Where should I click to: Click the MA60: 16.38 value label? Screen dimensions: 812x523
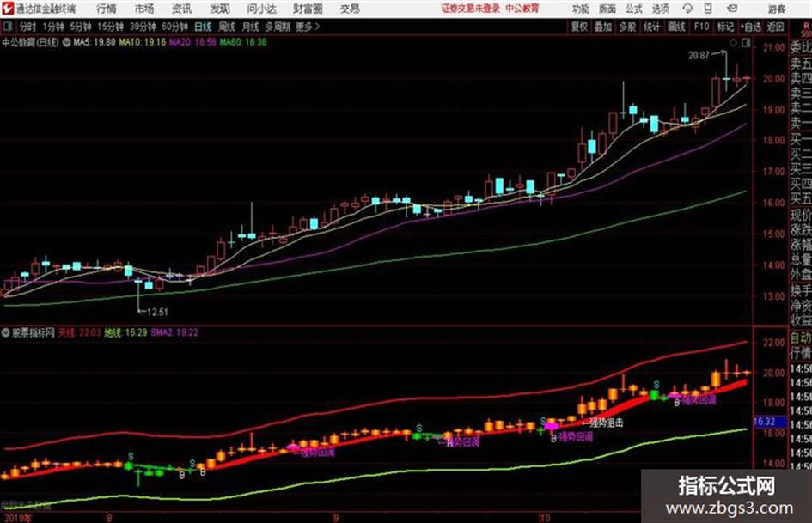point(243,42)
